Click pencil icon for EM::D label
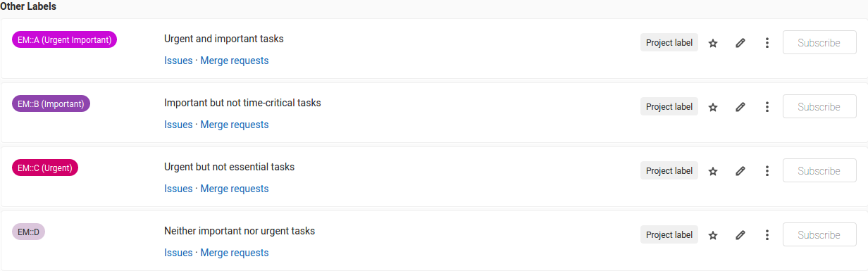The height and width of the screenshot is (271, 868). point(740,235)
